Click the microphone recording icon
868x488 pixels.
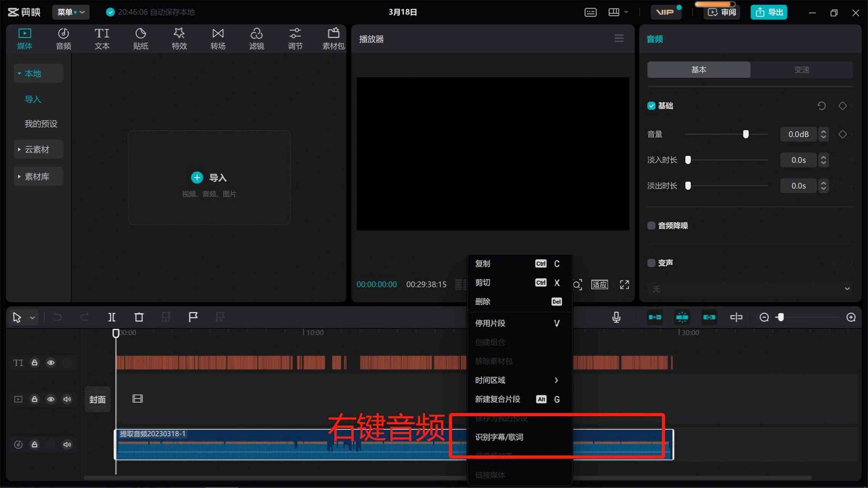[x=617, y=317]
